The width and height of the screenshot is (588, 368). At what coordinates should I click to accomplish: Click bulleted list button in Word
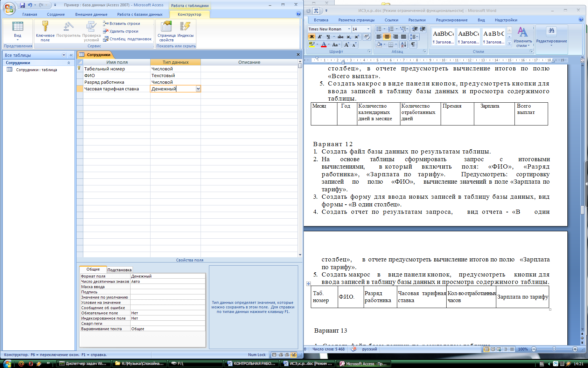pyautogui.click(x=379, y=29)
